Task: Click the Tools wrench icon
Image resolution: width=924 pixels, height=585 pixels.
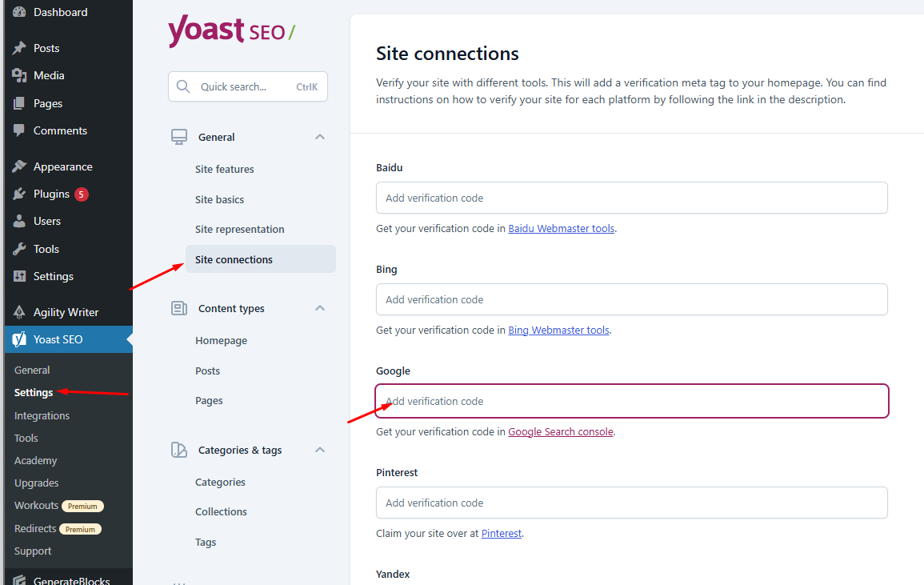Action: (x=19, y=249)
